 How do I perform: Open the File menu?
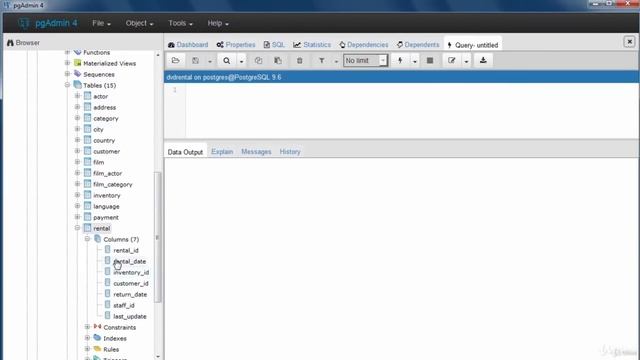(101, 23)
